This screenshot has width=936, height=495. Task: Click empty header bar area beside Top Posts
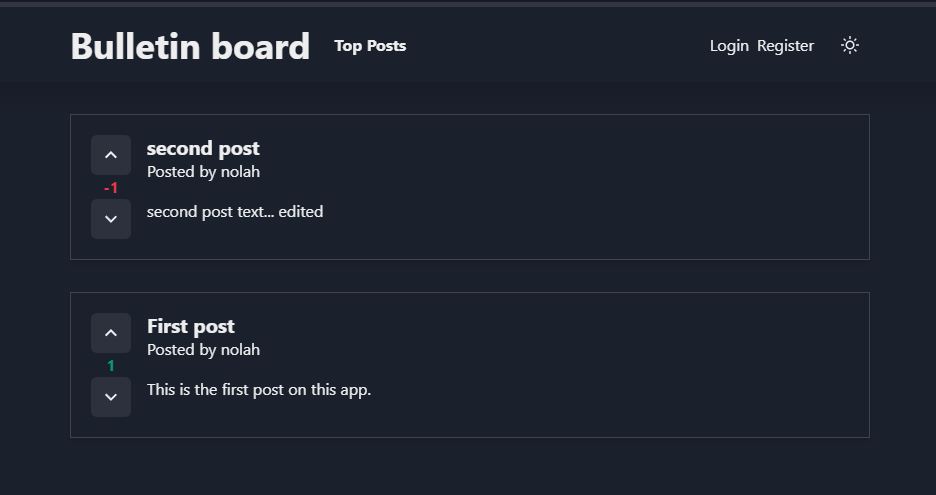coord(555,46)
